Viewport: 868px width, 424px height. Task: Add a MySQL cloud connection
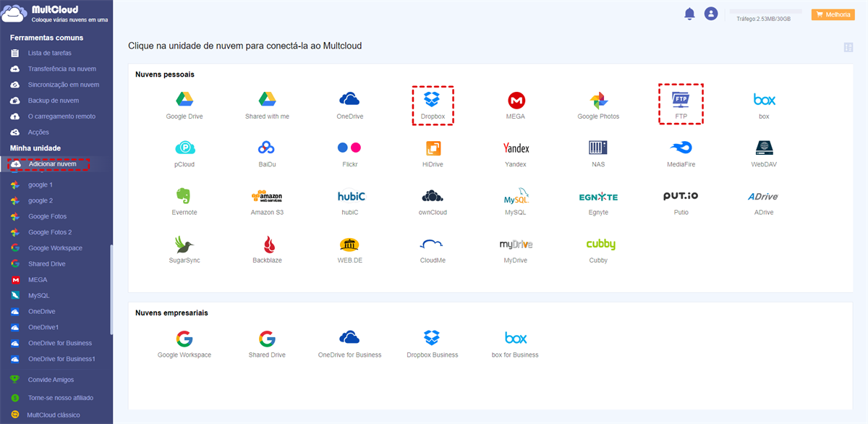[x=516, y=201]
